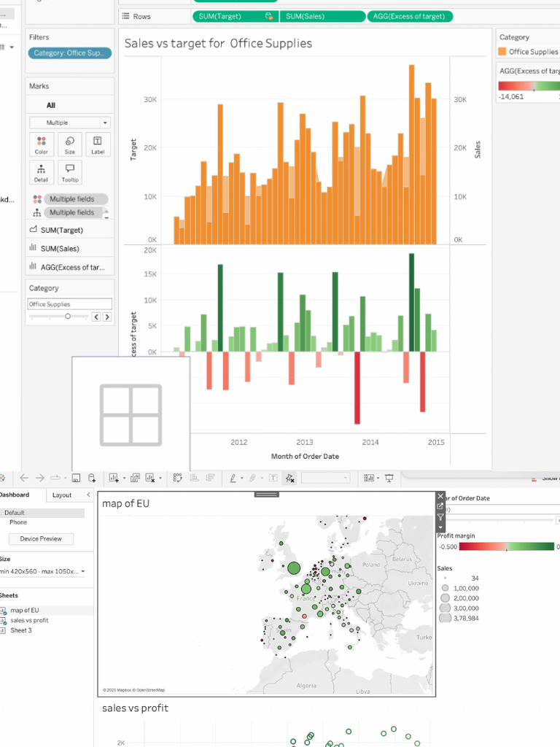
Task: Click Go to Sheet icon on map
Action: 440,506
